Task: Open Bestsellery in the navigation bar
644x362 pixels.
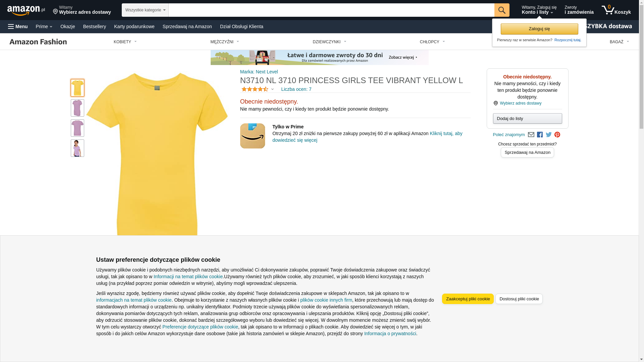Action: point(95,26)
